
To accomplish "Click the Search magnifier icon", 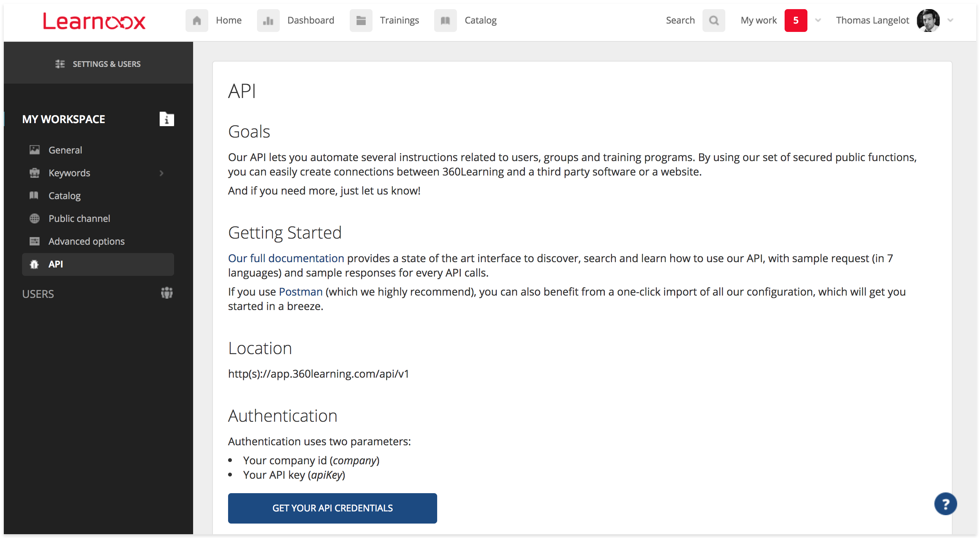I will [714, 21].
